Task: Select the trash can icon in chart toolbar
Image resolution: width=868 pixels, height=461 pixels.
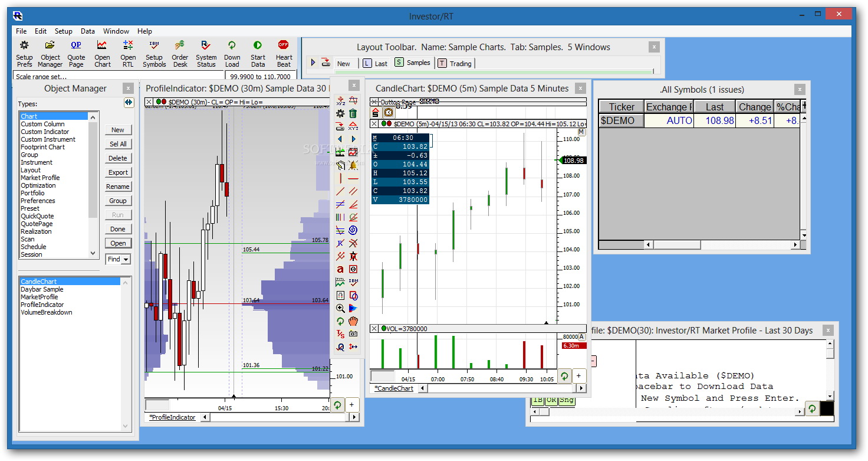Action: point(353,113)
